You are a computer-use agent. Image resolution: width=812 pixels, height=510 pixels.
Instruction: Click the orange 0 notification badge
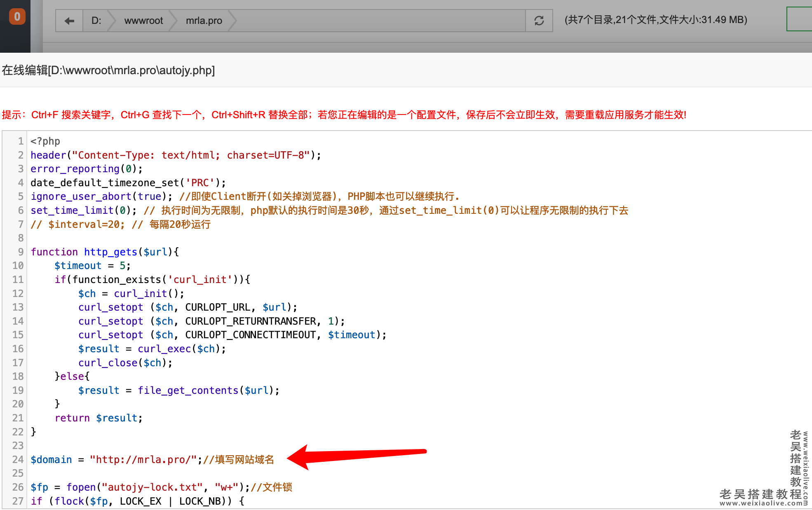pos(17,16)
